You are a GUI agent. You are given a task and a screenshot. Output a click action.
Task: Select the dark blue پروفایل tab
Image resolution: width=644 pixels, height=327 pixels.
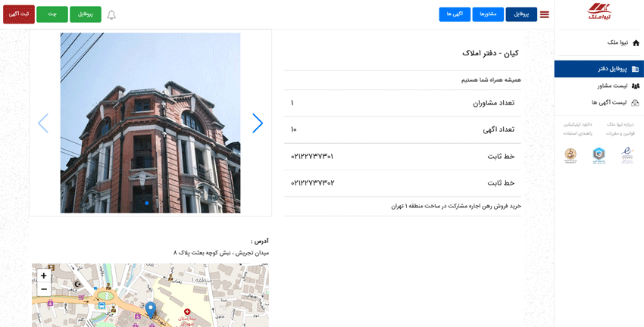tap(521, 14)
